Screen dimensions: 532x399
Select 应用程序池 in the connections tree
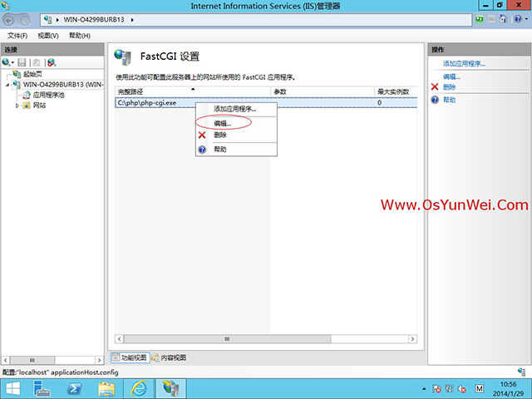tap(47, 95)
